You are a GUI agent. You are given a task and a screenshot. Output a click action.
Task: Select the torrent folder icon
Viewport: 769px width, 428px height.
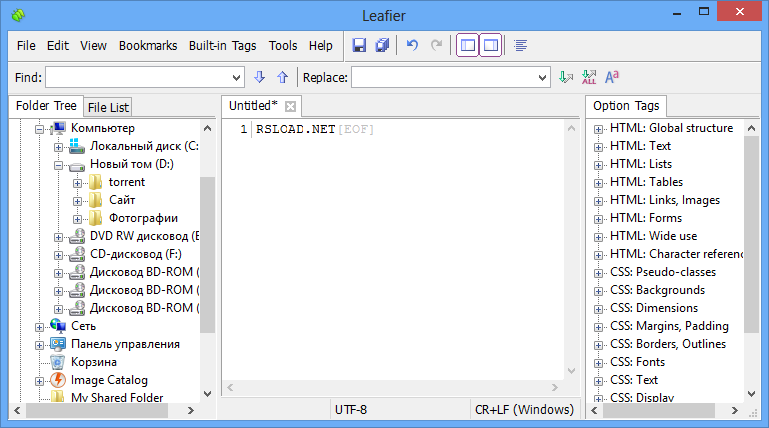click(x=96, y=182)
